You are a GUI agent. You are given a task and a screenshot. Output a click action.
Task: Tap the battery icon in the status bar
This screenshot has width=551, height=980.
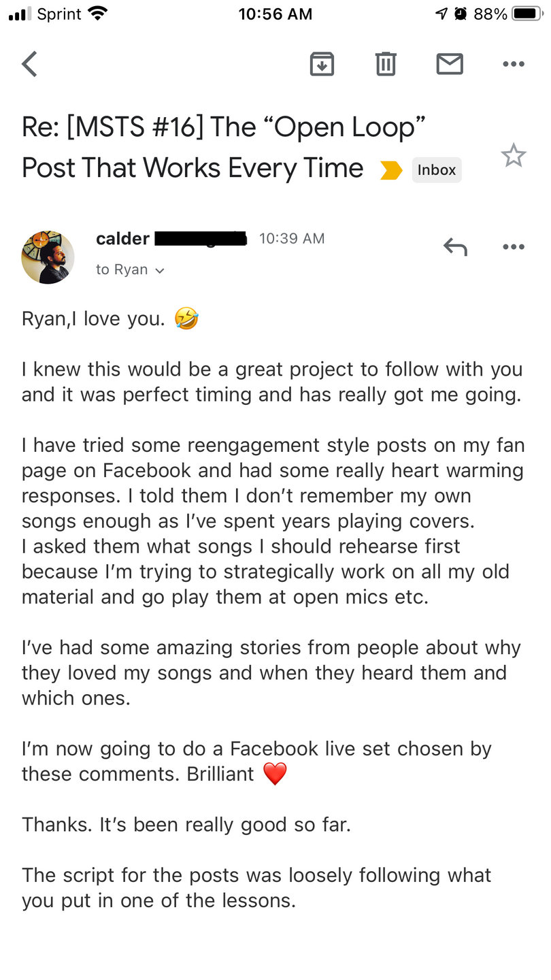(529, 14)
